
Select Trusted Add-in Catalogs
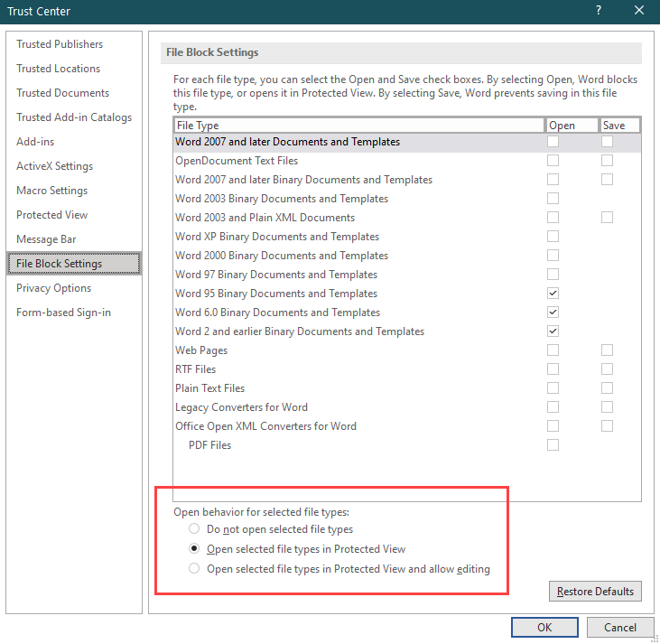pos(74,117)
